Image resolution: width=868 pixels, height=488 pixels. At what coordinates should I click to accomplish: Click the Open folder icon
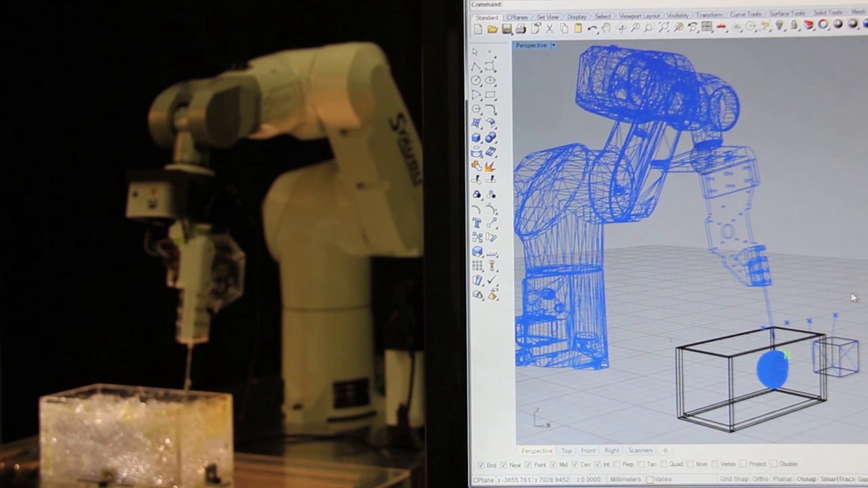coord(492,29)
